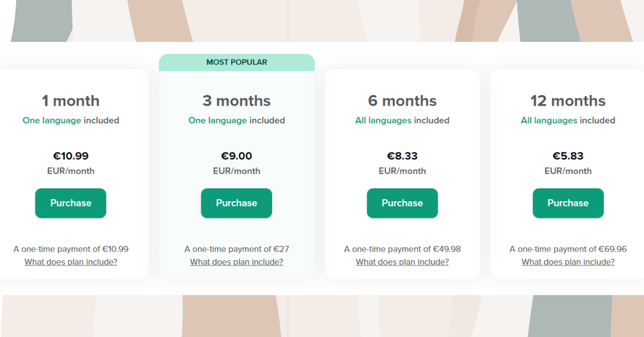Click the €8.33 price text

tap(402, 156)
